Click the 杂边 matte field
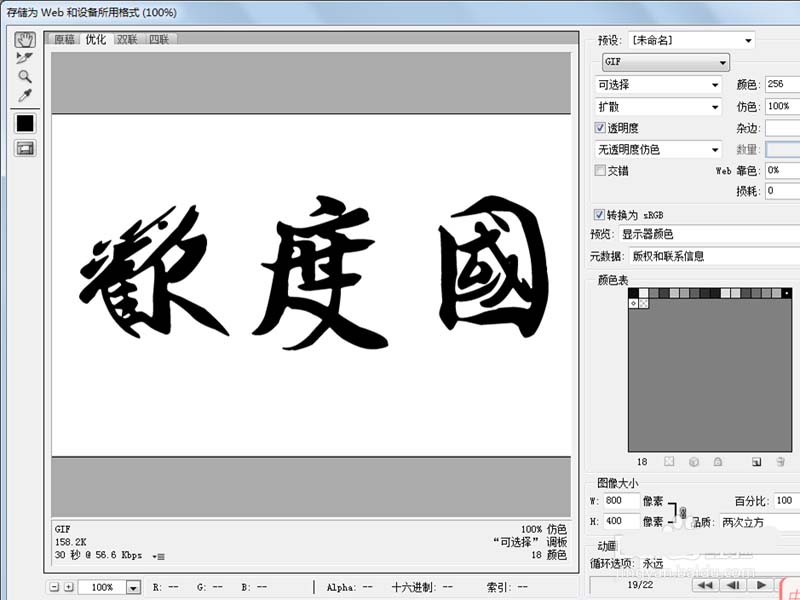 pos(782,128)
